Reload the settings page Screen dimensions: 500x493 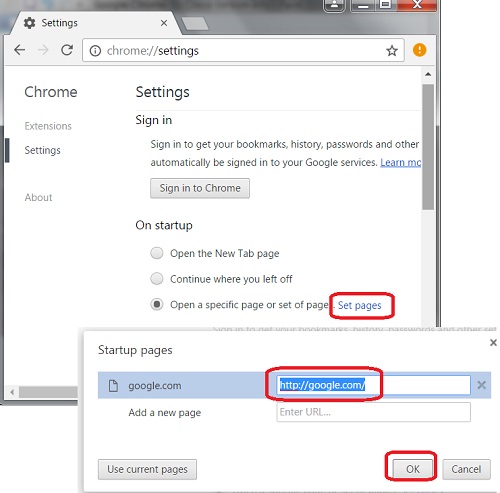[x=67, y=50]
